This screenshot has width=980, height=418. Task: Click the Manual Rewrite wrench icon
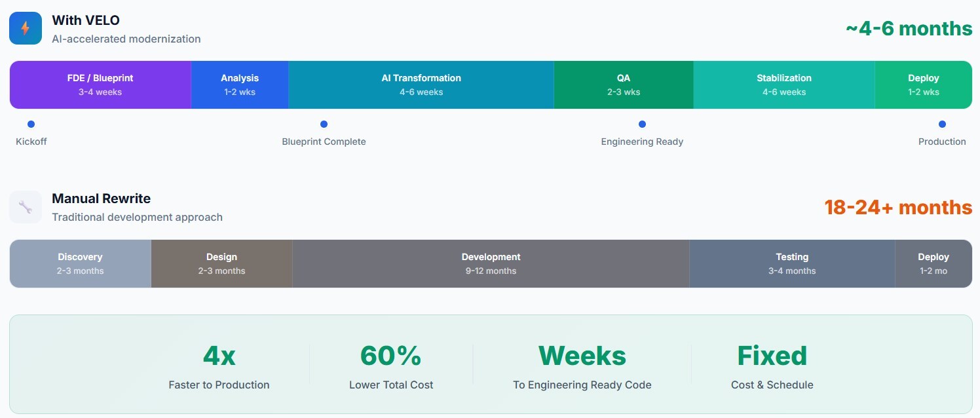(x=26, y=207)
